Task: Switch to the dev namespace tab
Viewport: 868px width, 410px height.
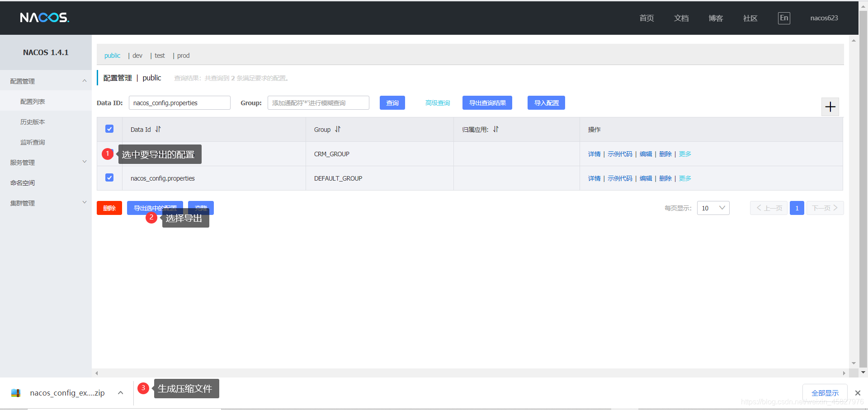Action: pyautogui.click(x=137, y=56)
